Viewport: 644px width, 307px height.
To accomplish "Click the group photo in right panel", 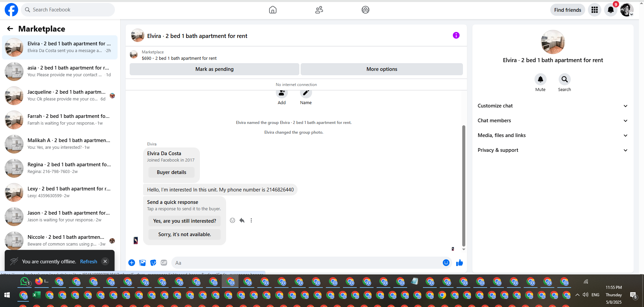I will pyautogui.click(x=553, y=42).
